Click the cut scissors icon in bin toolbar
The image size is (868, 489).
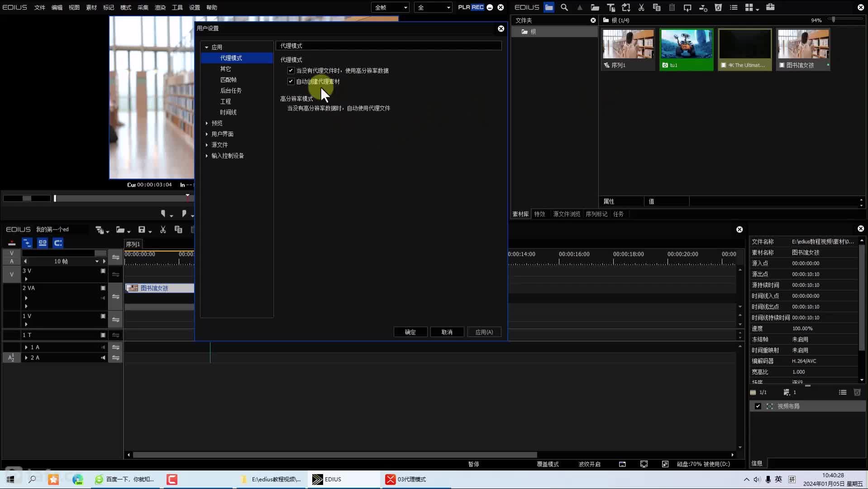click(x=641, y=7)
